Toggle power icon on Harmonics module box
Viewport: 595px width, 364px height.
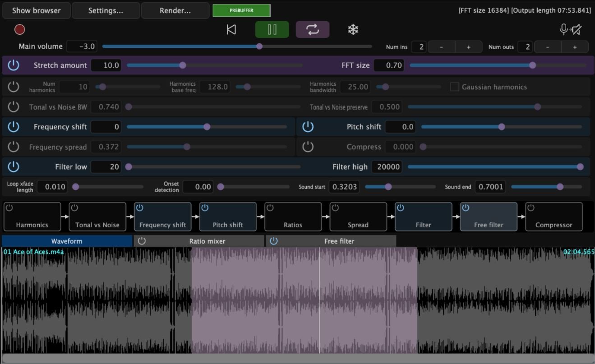9,208
